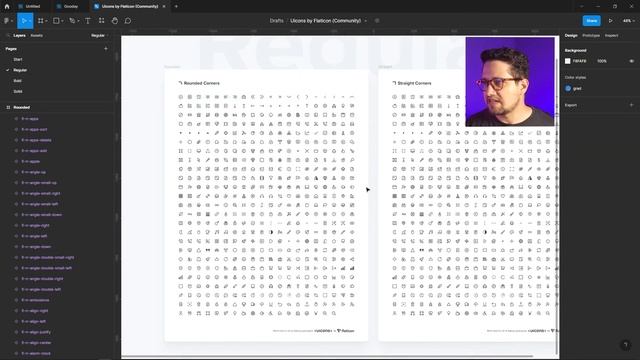Select the fi-rr-angle-right layer
Viewport: 640px width, 360px height.
pos(35,225)
